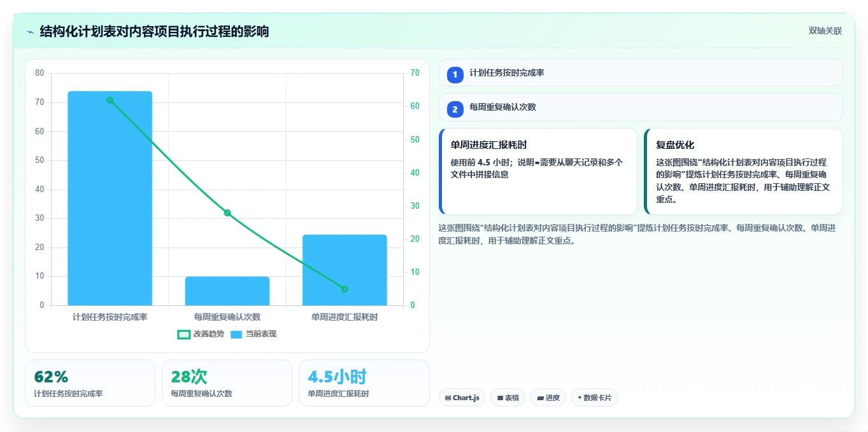Click the right axis value 70
The width and height of the screenshot is (868, 432).
click(x=415, y=73)
